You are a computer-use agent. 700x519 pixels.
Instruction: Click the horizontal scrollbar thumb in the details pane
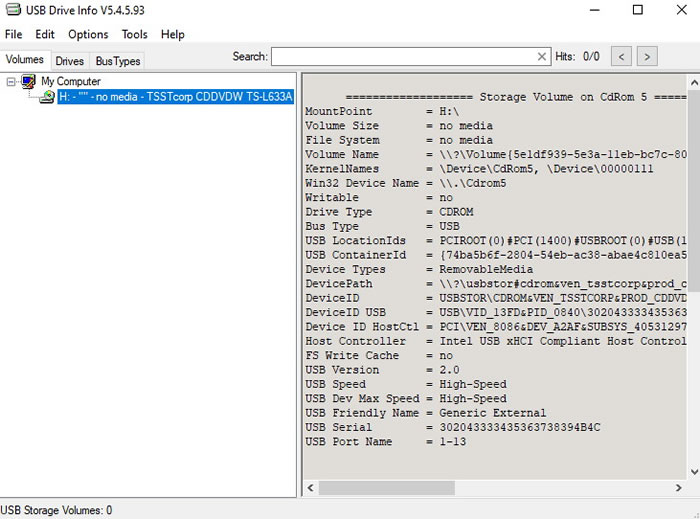coord(388,488)
